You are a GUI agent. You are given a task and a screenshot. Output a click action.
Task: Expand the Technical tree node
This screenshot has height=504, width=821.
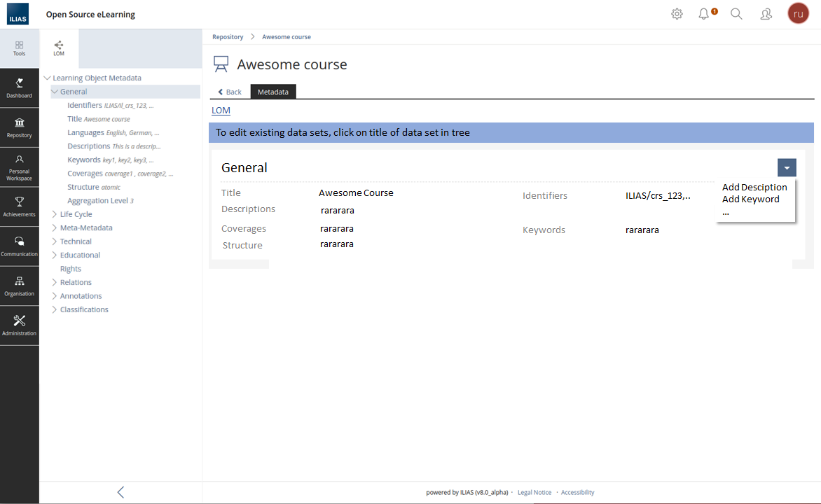[x=55, y=241]
